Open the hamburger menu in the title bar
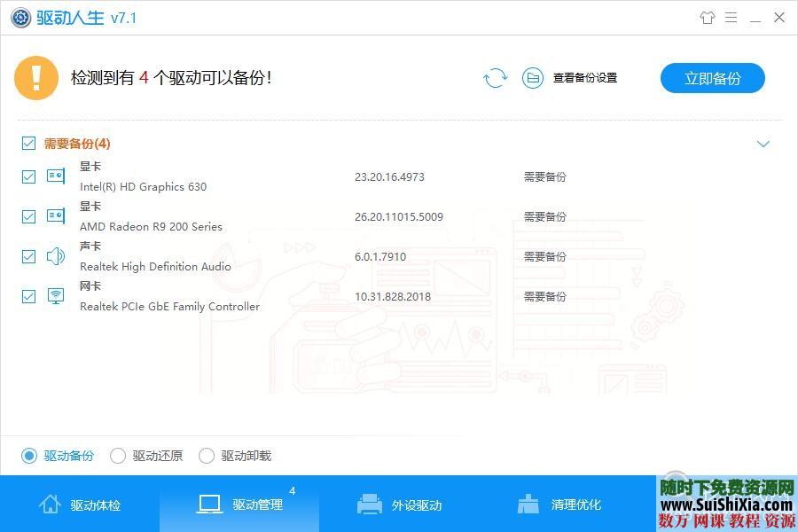798x532 pixels. 731,17
